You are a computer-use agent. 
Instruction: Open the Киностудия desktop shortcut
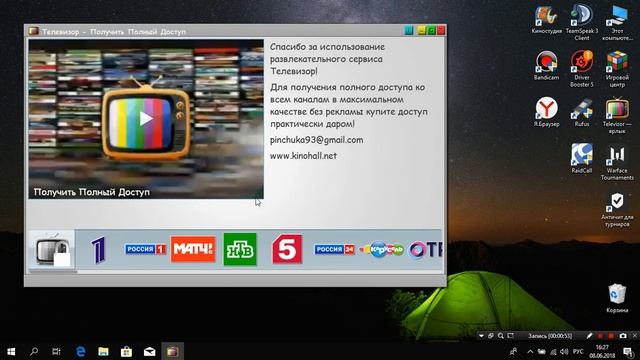[x=547, y=20]
